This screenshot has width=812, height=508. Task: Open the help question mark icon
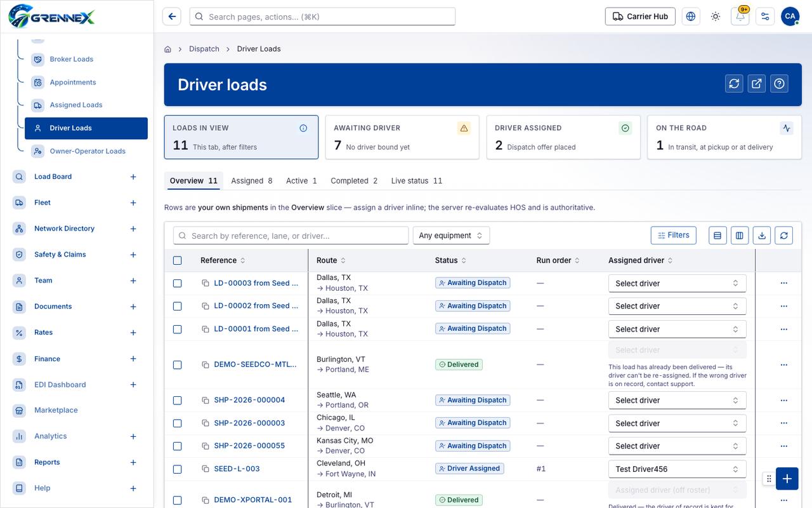pos(780,83)
